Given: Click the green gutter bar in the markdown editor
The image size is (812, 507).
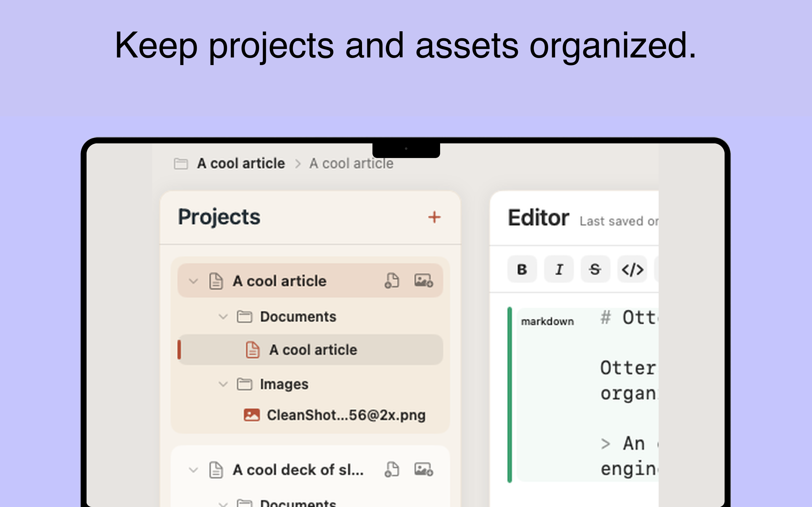Looking at the screenshot, I should (509, 396).
